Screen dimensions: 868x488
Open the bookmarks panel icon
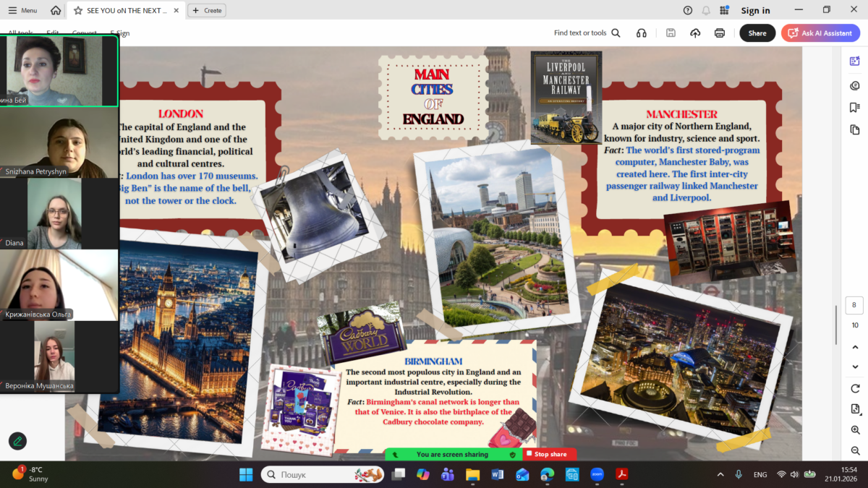click(855, 108)
